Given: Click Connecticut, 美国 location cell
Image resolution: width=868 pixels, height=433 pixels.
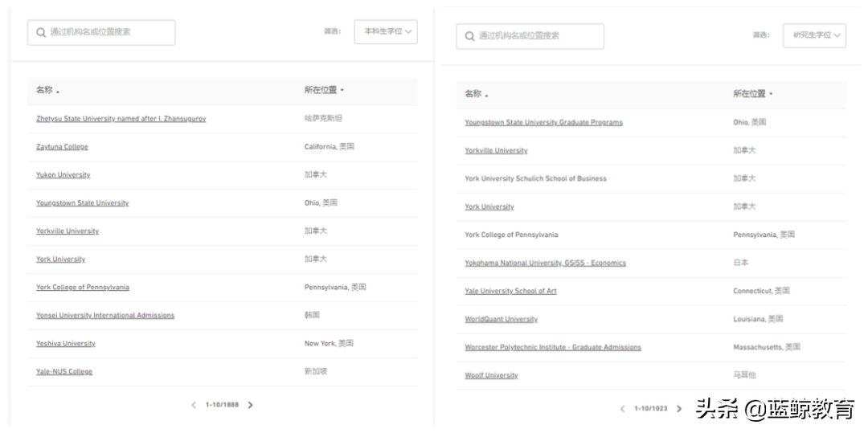Looking at the screenshot, I should (x=761, y=291).
